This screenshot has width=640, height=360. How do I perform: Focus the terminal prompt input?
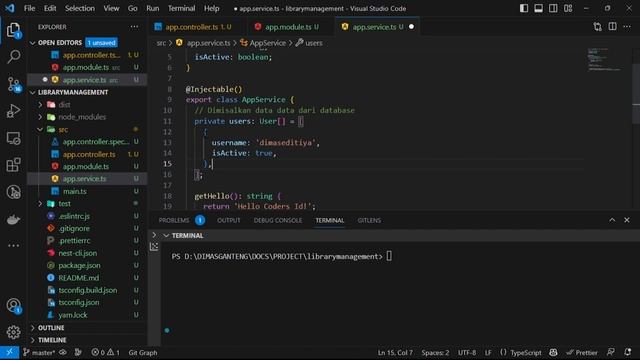(389, 256)
